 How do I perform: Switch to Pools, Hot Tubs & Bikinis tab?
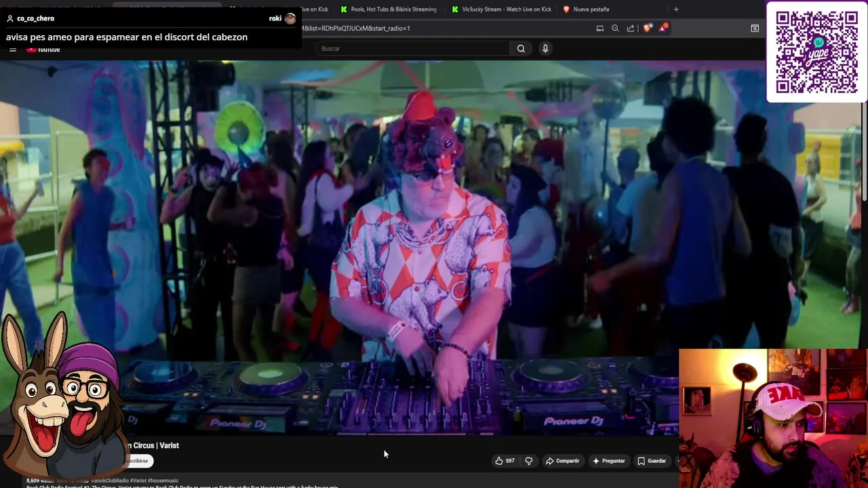(x=389, y=9)
